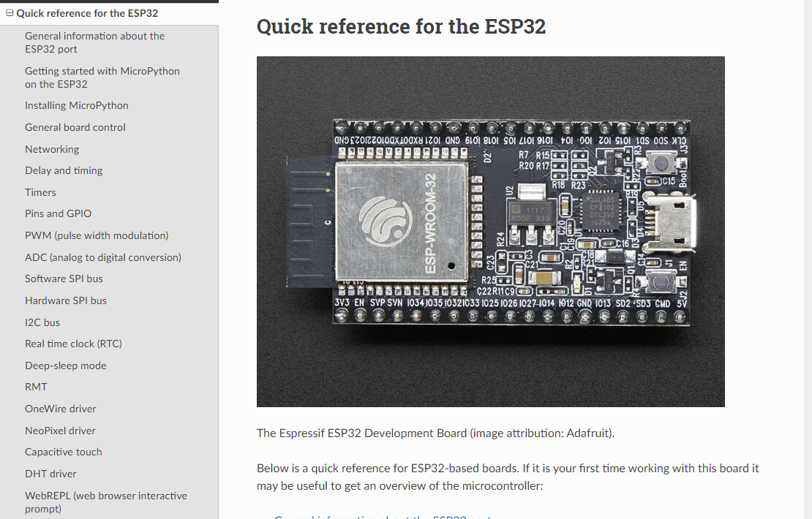
Task: Collapse the Quick reference for the ESP32 section
Action: coord(10,13)
